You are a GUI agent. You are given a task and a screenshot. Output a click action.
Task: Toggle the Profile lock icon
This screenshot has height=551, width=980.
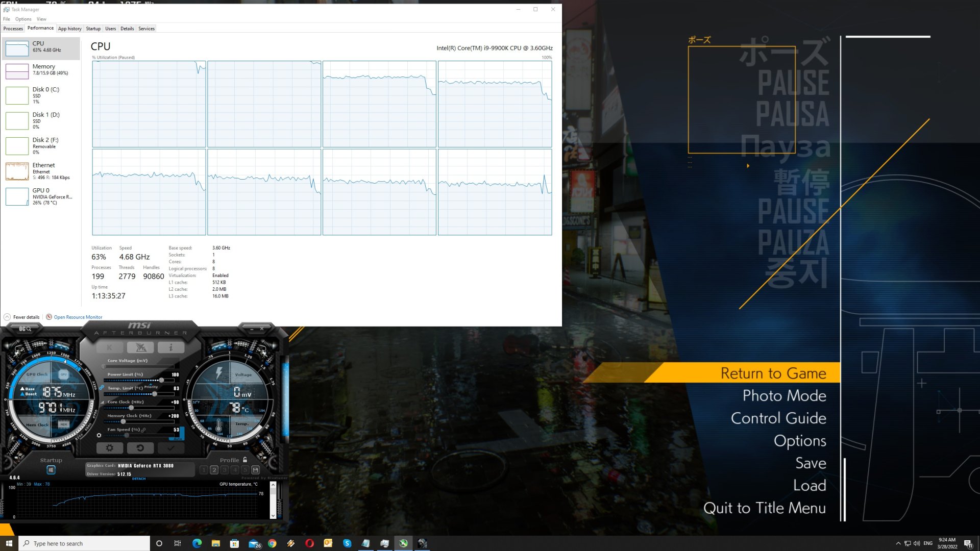coord(245,460)
